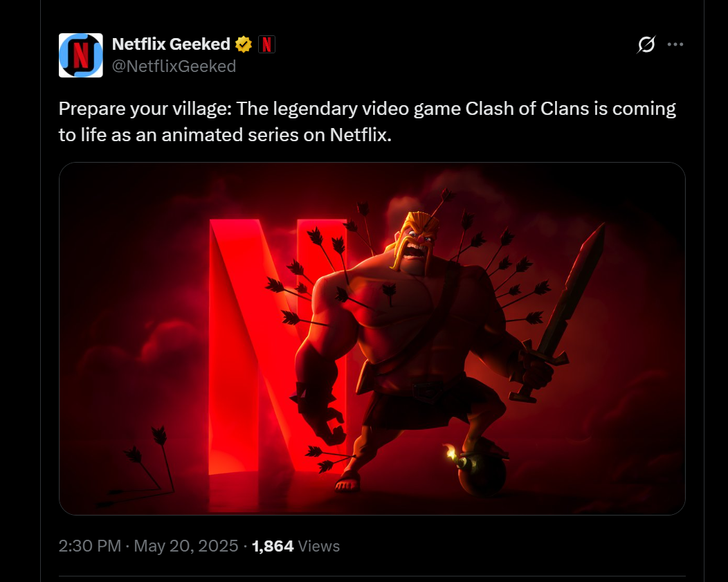Open the Clash of Clans announcement image
The width and height of the screenshot is (728, 582).
[x=372, y=338]
